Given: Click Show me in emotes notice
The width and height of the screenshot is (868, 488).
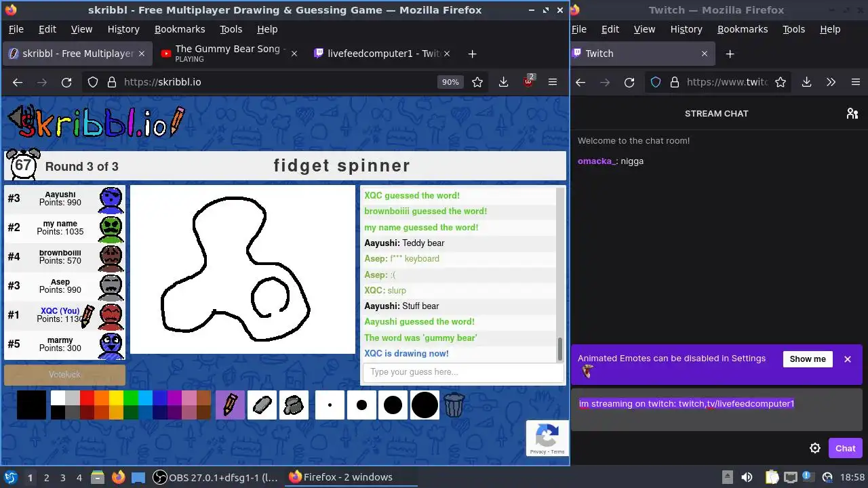Looking at the screenshot, I should tap(808, 359).
